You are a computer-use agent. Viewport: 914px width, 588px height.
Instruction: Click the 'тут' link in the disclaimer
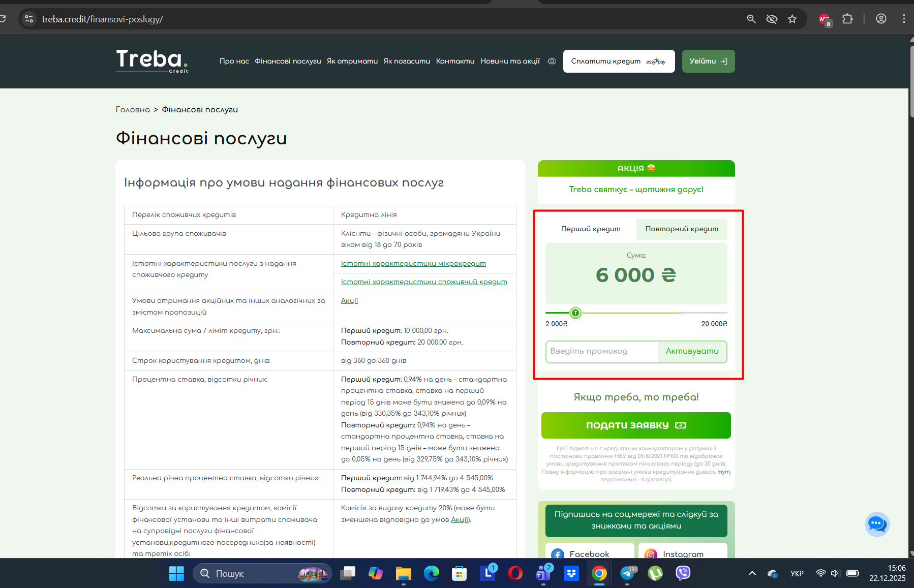click(x=723, y=472)
